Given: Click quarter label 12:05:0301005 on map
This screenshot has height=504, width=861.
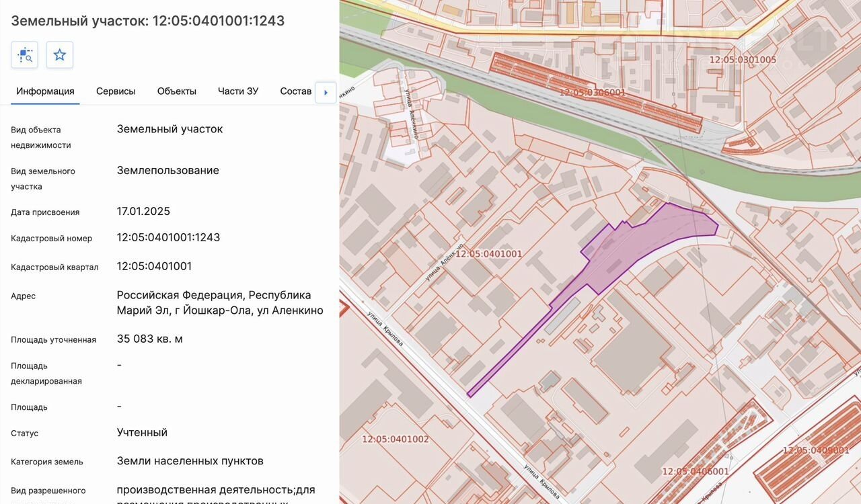Looking at the screenshot, I should coord(743,60).
